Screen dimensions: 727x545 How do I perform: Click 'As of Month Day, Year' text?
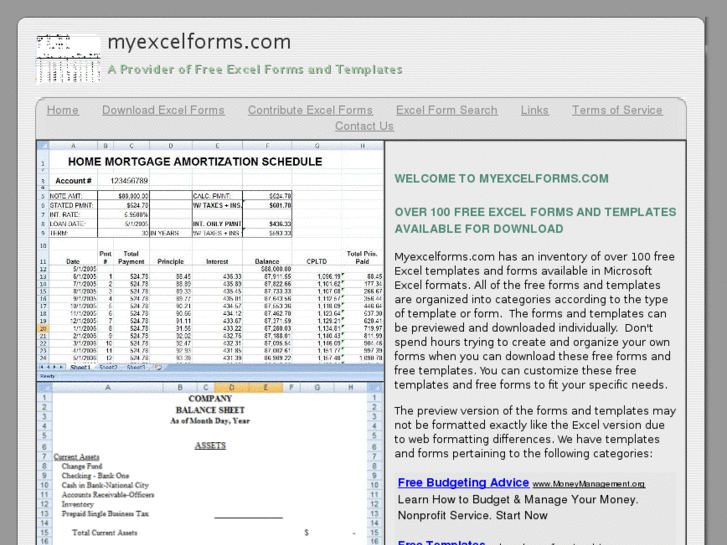tap(210, 421)
